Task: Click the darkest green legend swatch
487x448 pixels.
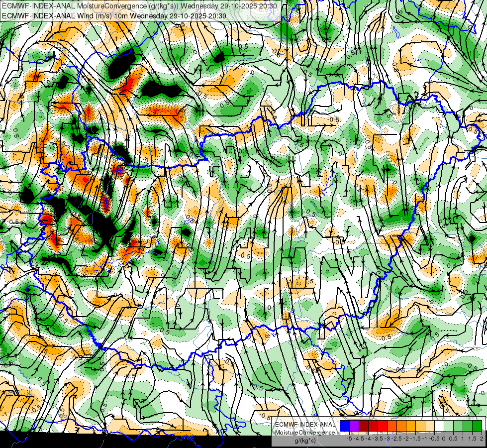Action: pos(477,426)
